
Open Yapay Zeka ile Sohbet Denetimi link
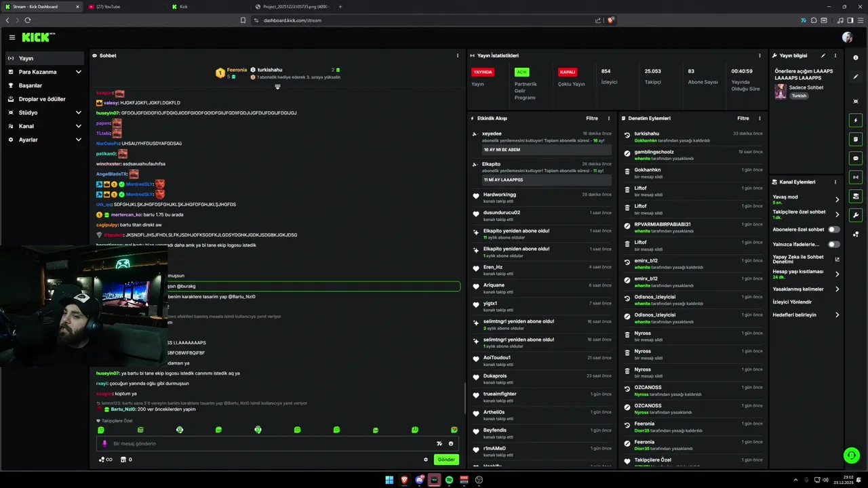(x=806, y=259)
